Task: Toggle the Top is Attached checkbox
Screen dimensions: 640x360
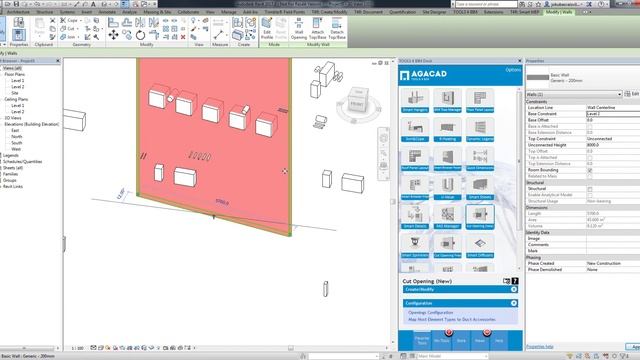Action: pyautogui.click(x=590, y=158)
